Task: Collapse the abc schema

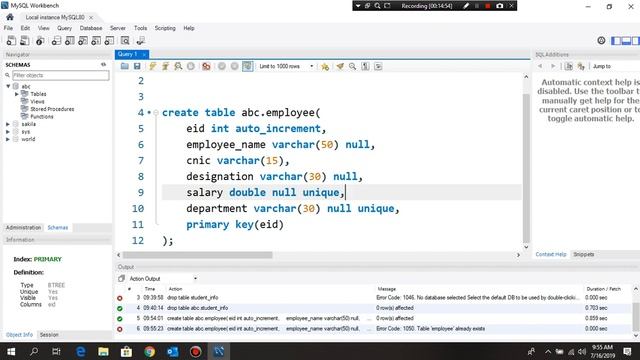Action: [8, 86]
